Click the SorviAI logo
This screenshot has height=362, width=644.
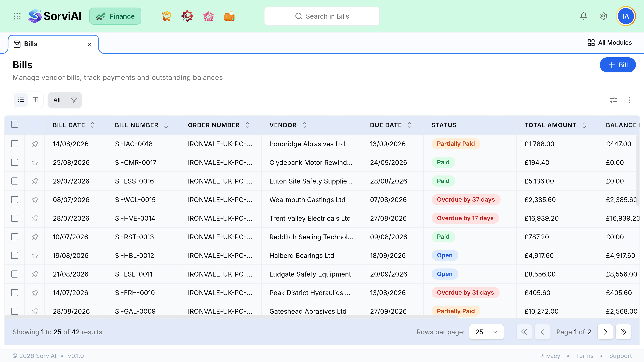55,16
